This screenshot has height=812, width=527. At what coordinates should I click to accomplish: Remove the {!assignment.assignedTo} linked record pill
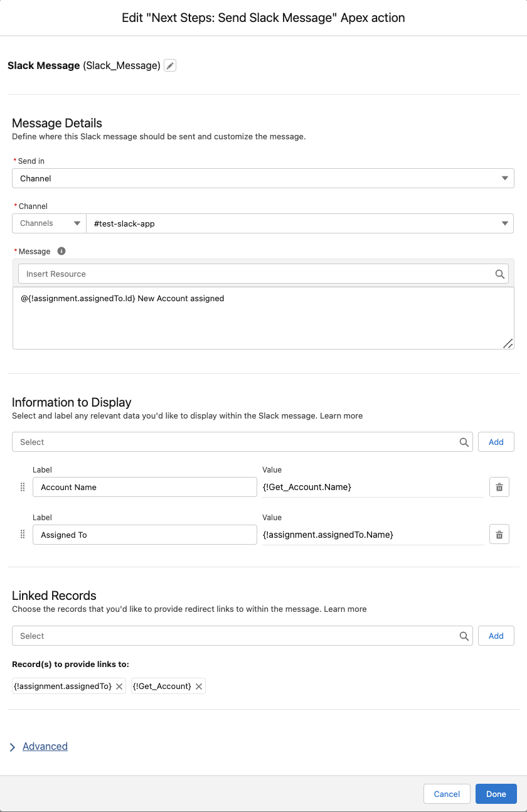120,686
